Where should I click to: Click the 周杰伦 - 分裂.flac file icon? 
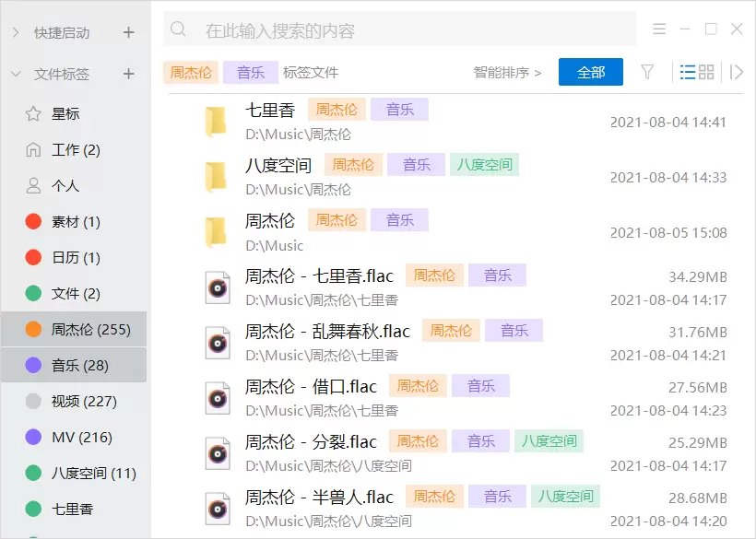[x=218, y=453]
